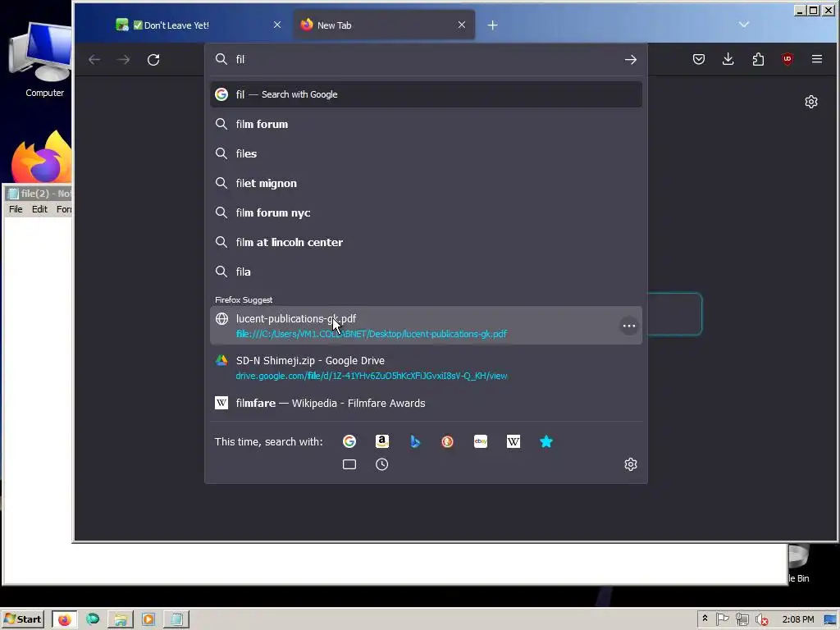Switch to the New Tab tab

point(384,25)
